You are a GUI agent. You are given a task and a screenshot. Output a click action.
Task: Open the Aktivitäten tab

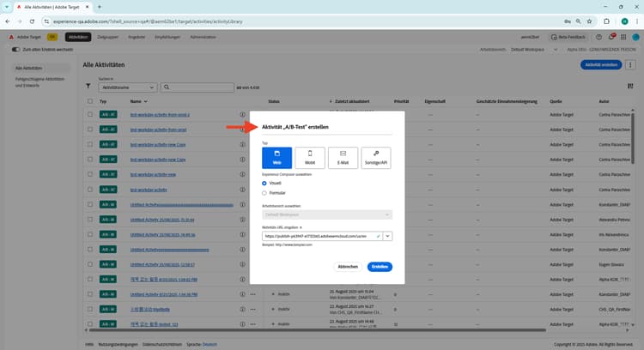78,37
